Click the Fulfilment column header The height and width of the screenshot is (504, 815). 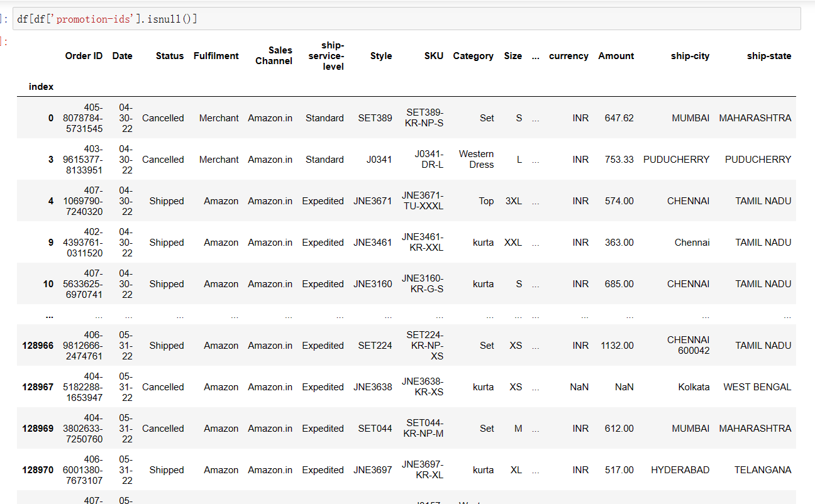216,56
